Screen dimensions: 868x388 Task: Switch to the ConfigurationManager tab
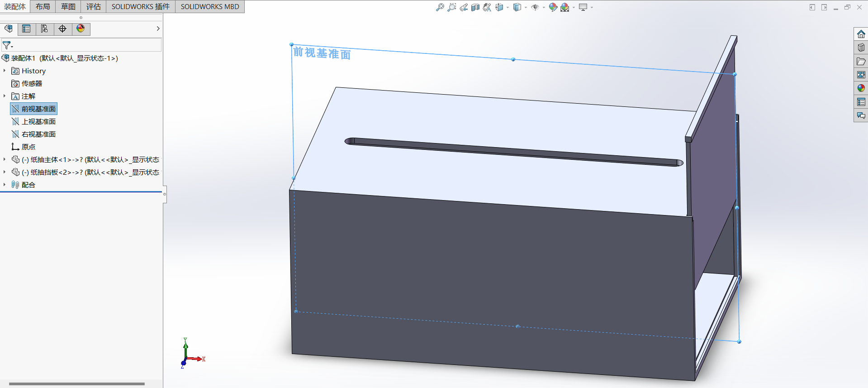[45, 29]
